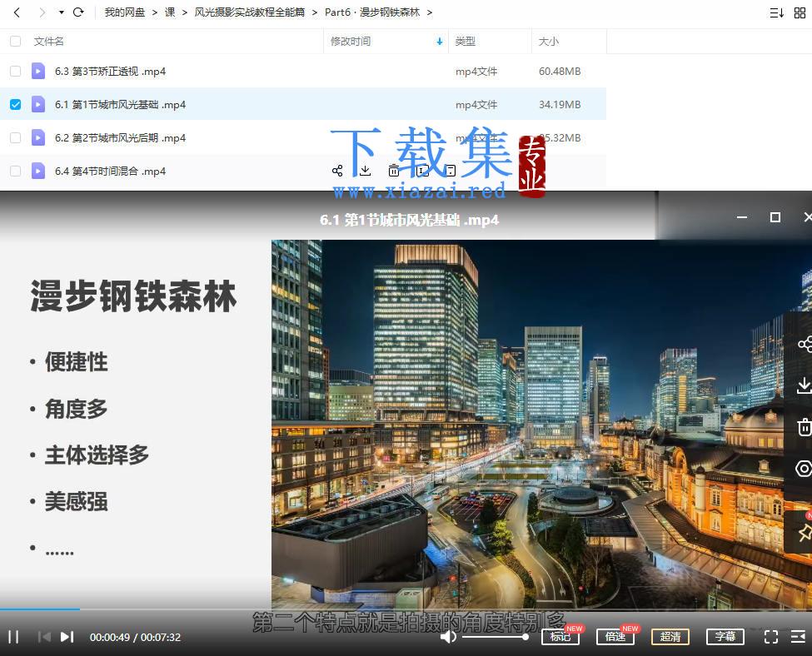
Task: Click the 34.19MB size cell
Action: (x=560, y=105)
